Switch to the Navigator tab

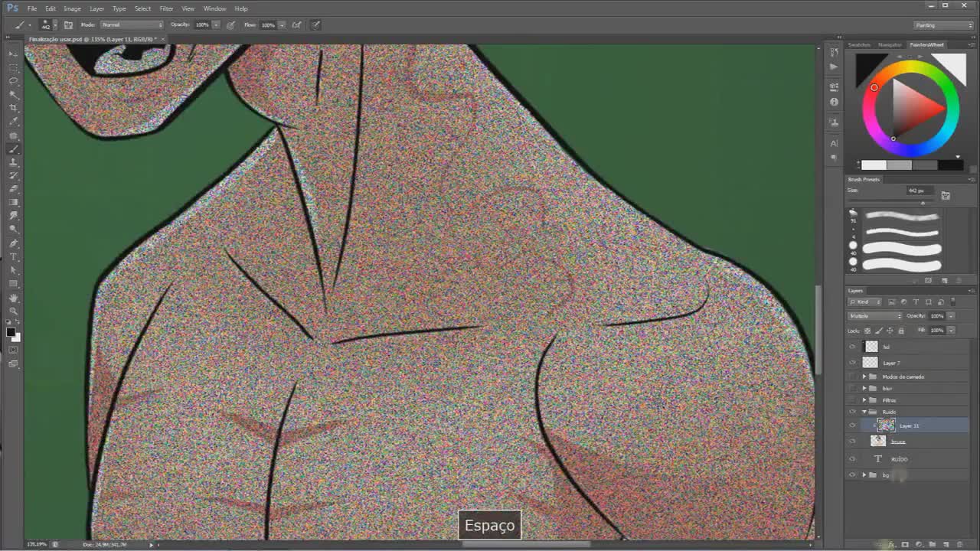pyautogui.click(x=890, y=44)
